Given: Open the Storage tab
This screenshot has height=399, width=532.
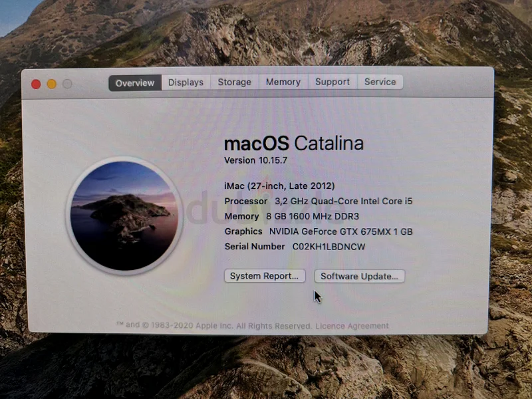Looking at the screenshot, I should [x=235, y=82].
